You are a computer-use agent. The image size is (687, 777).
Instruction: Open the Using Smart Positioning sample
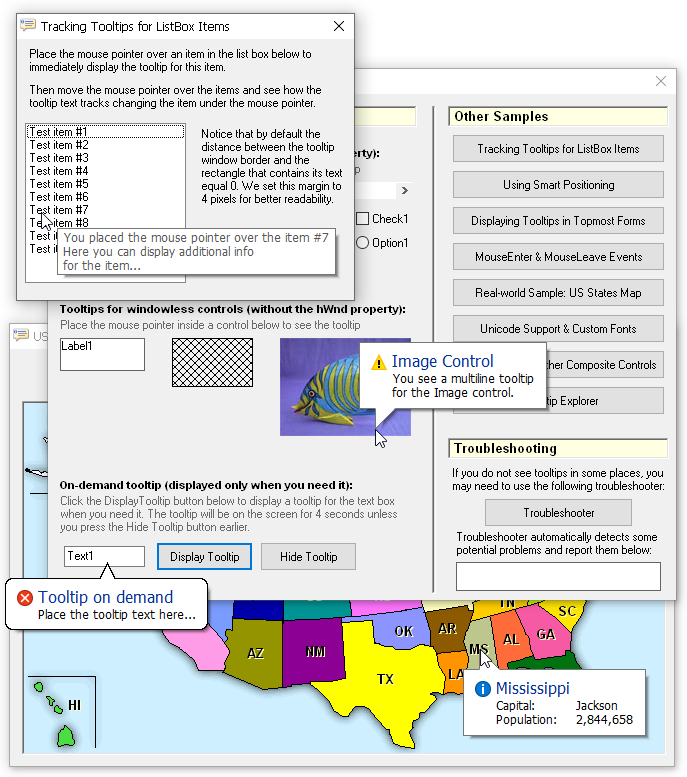point(558,185)
